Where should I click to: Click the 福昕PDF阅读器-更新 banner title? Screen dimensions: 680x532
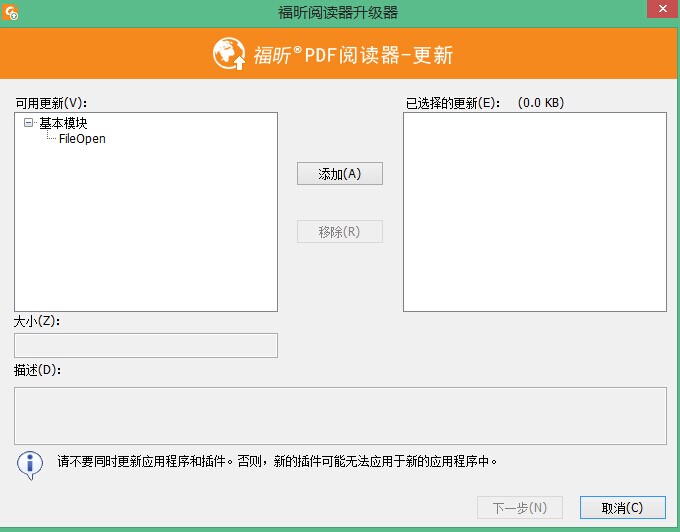point(353,55)
